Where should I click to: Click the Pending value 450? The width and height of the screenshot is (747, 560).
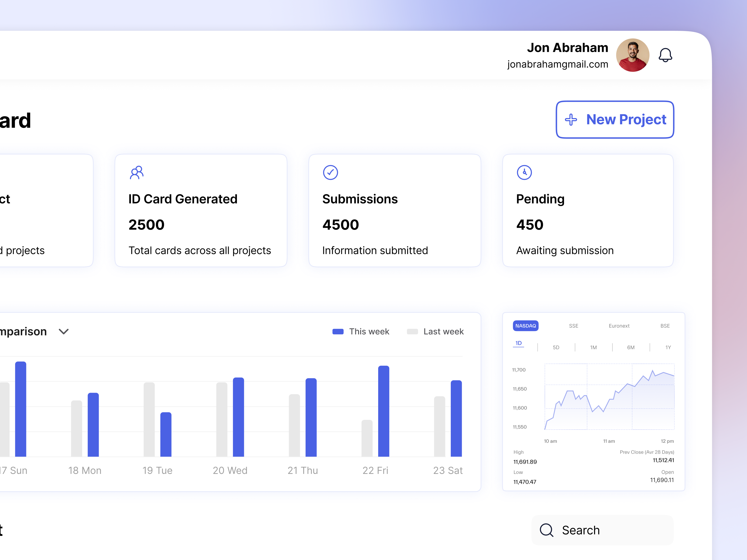coord(529,225)
